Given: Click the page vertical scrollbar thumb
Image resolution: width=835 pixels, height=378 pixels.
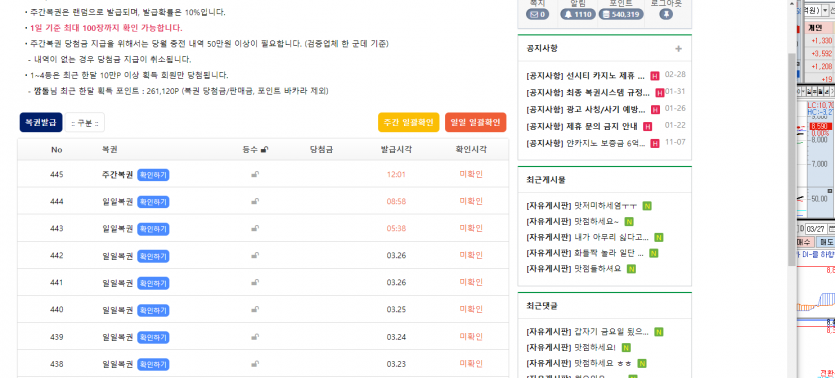Looking at the screenshot, I should point(792,160).
